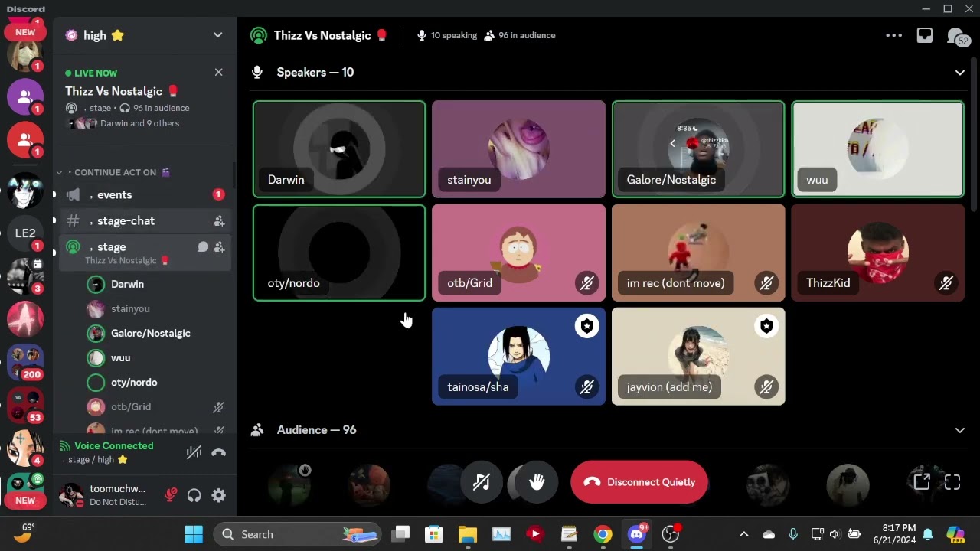Open the events channel
980x551 pixels.
point(145,195)
